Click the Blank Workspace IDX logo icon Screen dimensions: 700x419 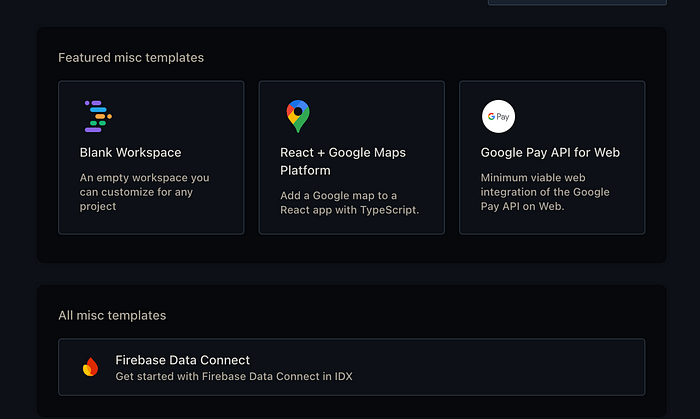pyautogui.click(x=98, y=116)
